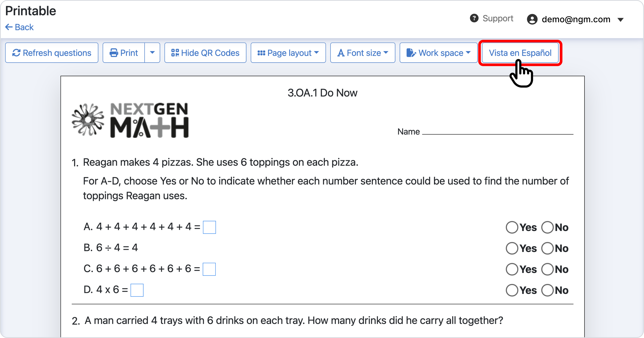
Task: Open the Work space menu
Action: point(439,53)
